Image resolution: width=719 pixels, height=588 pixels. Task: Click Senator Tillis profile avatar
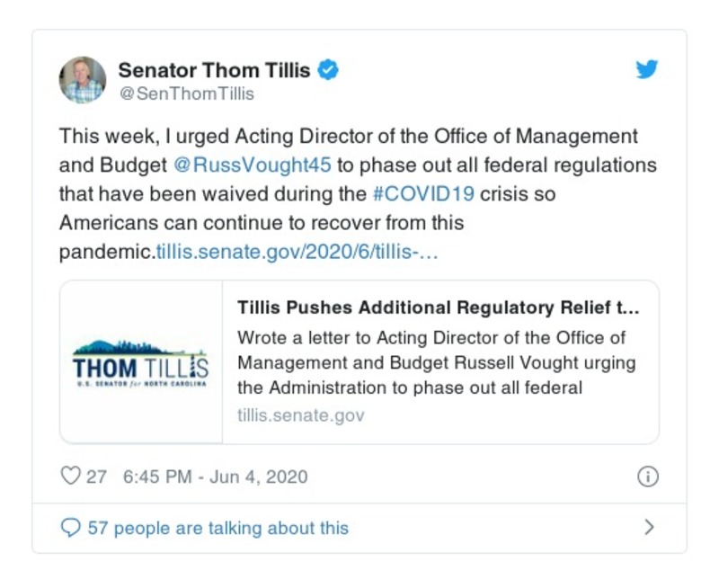pos(83,80)
